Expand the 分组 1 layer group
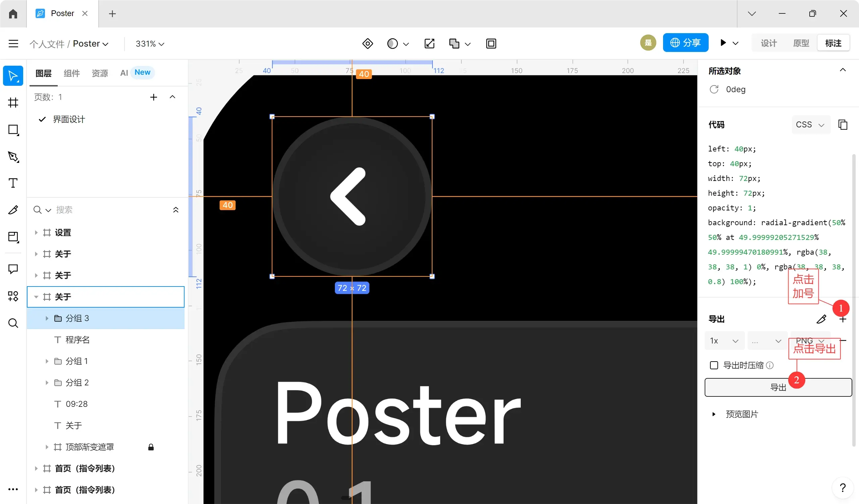Screen dimensions: 859x504 point(47,361)
